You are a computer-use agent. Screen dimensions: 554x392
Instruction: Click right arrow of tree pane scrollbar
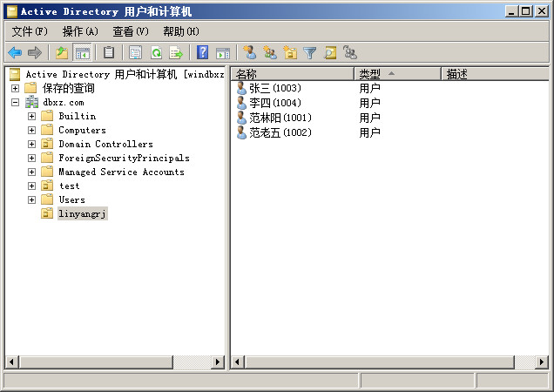pos(217,362)
